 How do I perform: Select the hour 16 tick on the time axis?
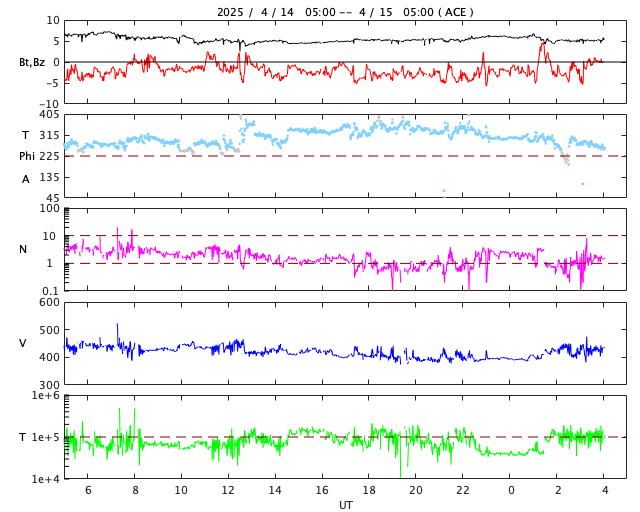click(x=322, y=490)
